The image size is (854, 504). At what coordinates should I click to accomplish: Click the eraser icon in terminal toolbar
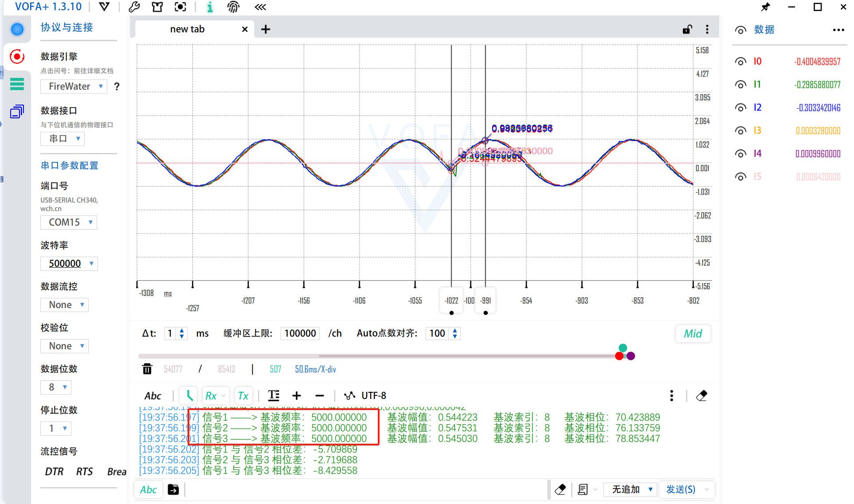click(x=701, y=395)
